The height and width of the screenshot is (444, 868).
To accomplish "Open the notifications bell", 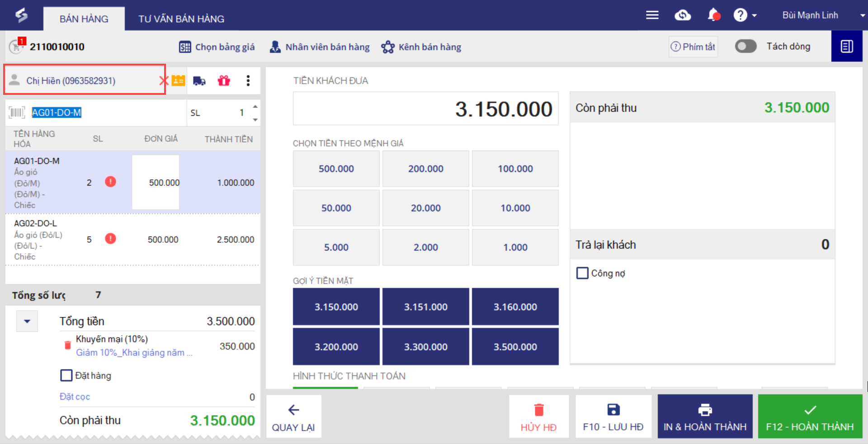I will 714,15.
